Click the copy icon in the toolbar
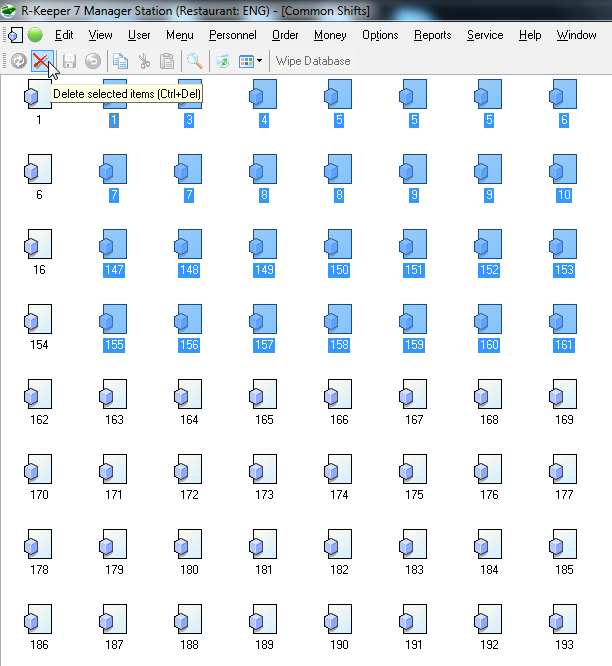 [120, 61]
